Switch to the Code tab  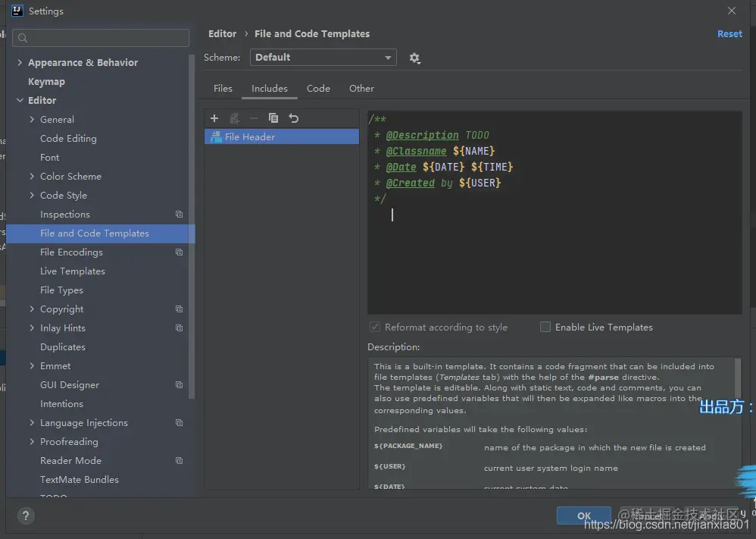318,88
